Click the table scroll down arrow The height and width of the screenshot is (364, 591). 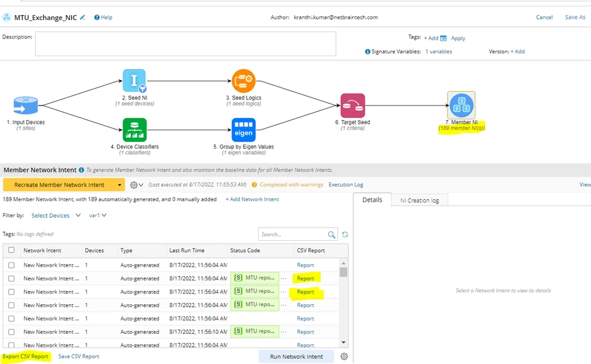coord(343,342)
